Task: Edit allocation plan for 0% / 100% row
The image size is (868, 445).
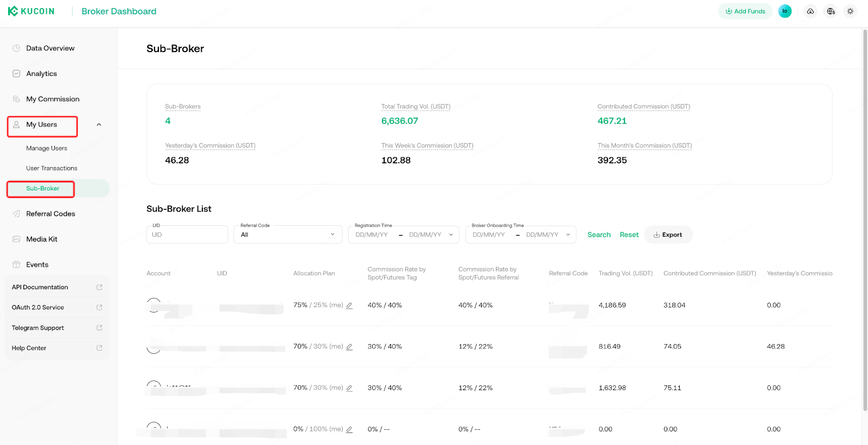Action: click(x=349, y=429)
